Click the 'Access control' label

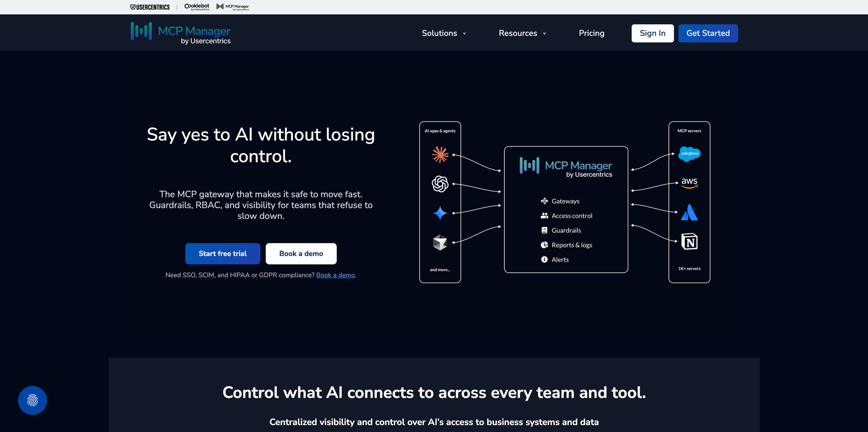click(x=572, y=216)
